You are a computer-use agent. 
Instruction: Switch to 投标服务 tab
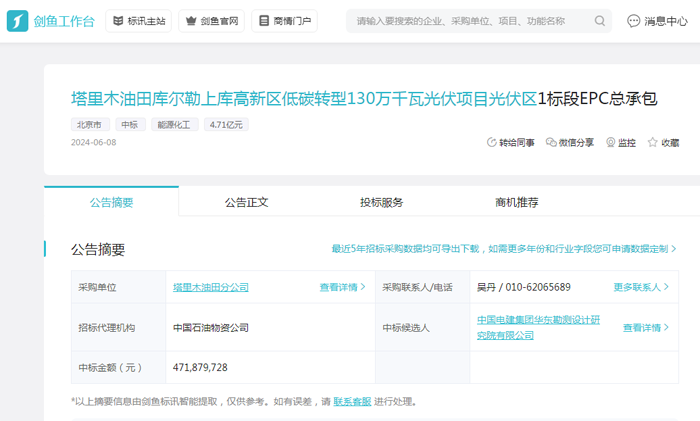click(x=382, y=202)
